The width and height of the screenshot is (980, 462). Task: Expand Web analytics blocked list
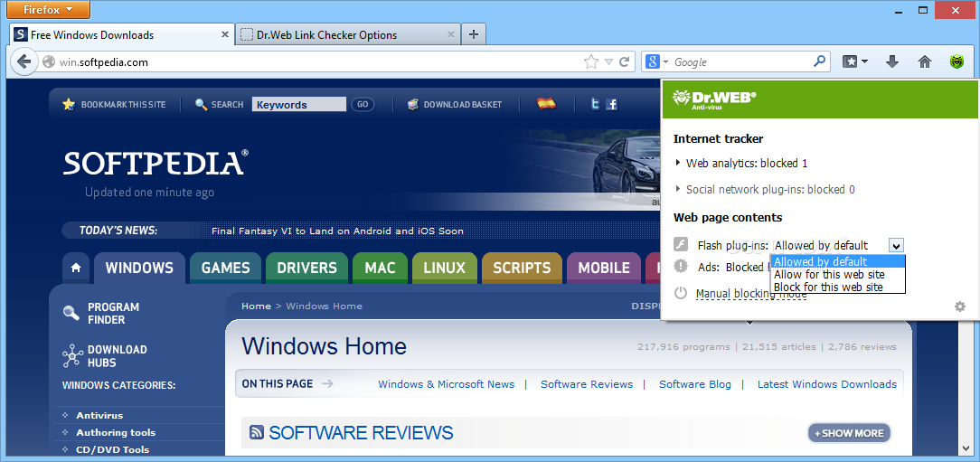pyautogui.click(x=679, y=163)
